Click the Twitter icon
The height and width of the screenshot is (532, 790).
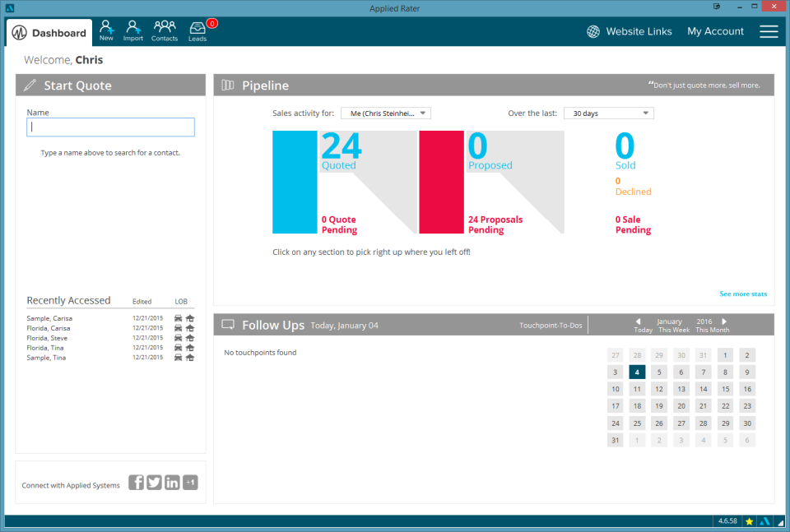pos(154,482)
